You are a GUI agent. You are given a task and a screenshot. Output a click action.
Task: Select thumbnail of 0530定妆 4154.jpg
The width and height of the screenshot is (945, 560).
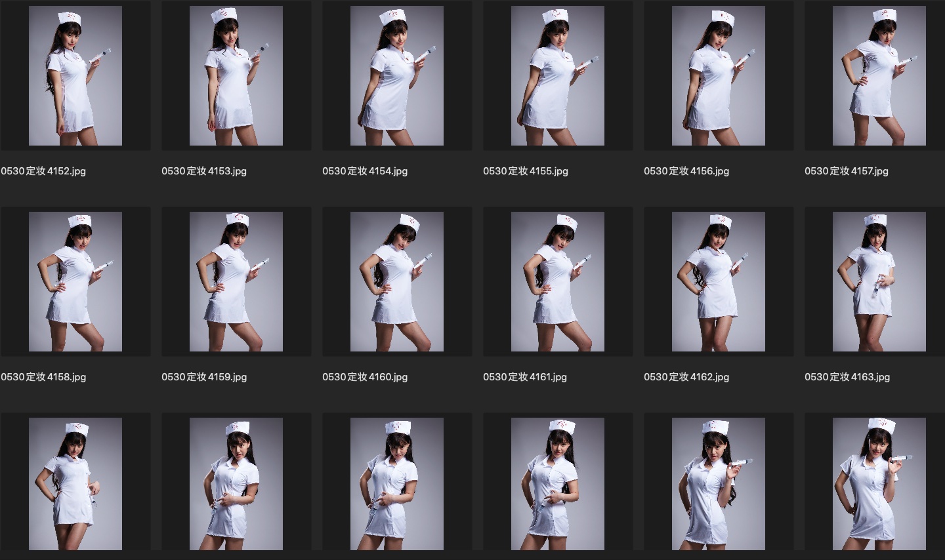tap(397, 76)
